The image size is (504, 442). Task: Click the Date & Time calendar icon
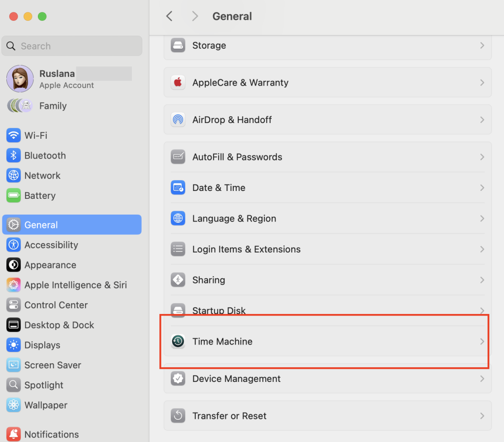tap(178, 188)
